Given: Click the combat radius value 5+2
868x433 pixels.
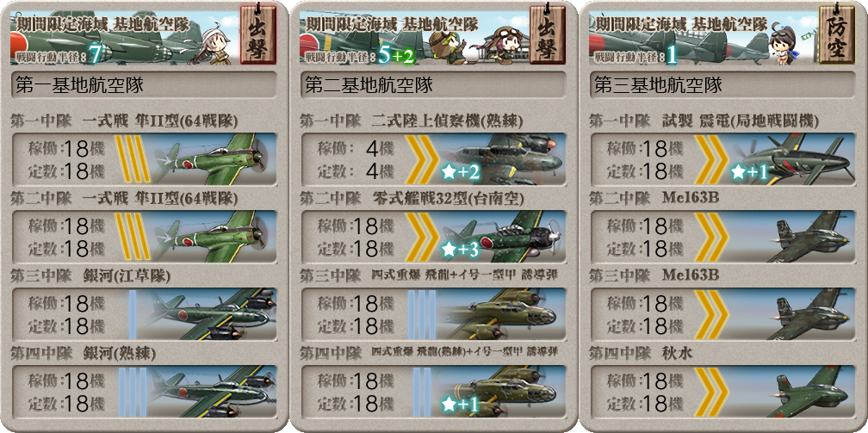Looking at the screenshot, I should coord(396,55).
